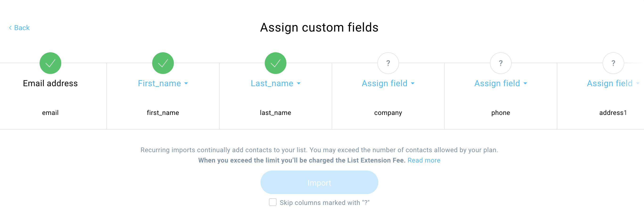Image resolution: width=644 pixels, height=220 pixels.
Task: Click the green checkmark above First_name
Action: click(x=163, y=63)
